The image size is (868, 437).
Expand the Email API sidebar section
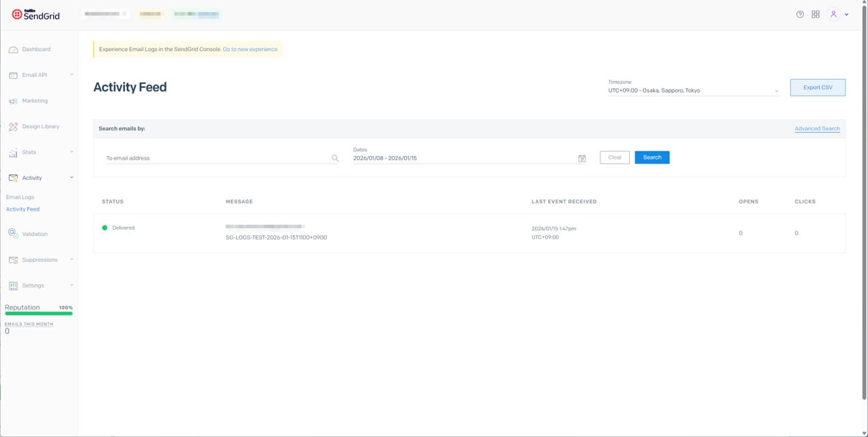point(34,75)
